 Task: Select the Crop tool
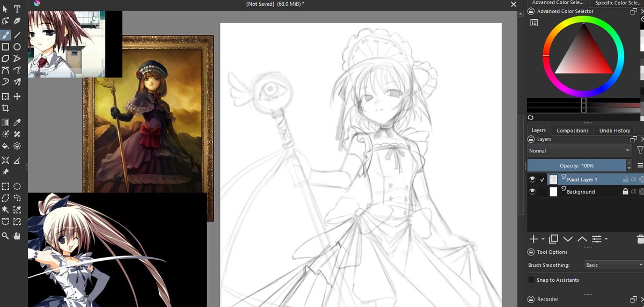5,108
